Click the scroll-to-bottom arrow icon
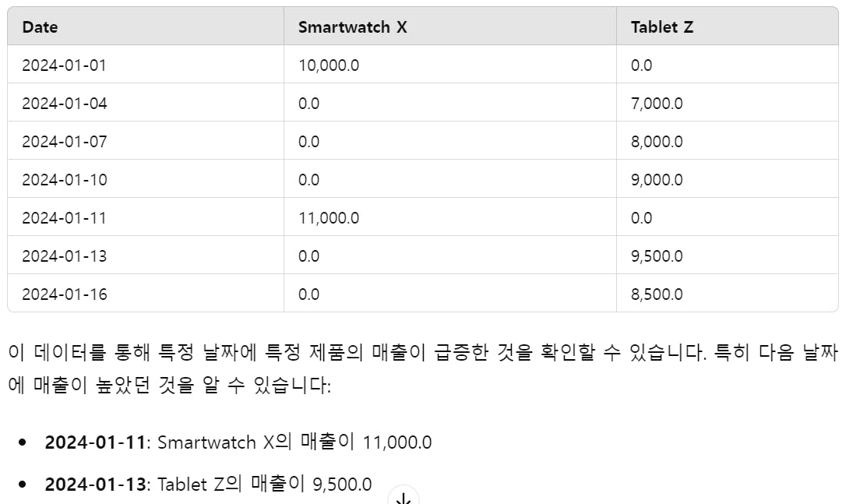Screen dimensions: 846x504 click(x=404, y=498)
